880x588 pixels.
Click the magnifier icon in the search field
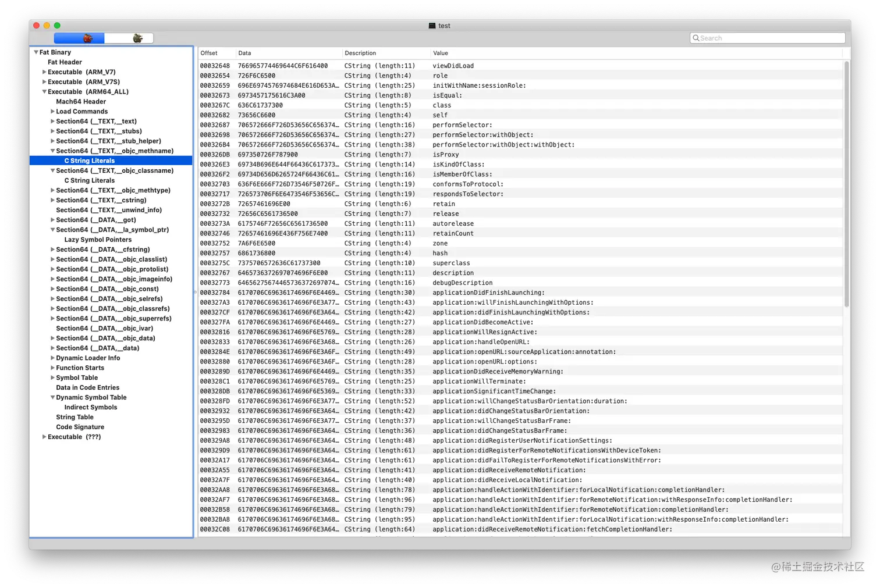coord(696,38)
